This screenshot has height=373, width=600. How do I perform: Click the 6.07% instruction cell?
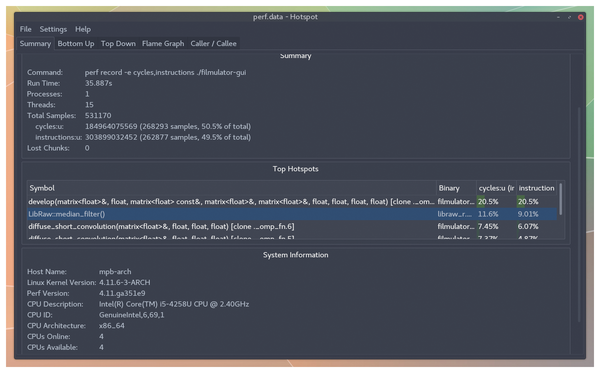536,226
